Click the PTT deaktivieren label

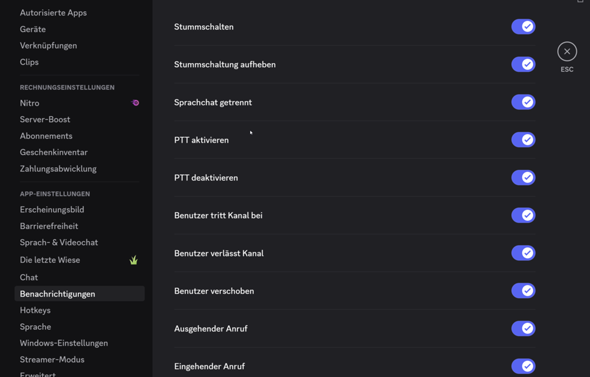206,178
